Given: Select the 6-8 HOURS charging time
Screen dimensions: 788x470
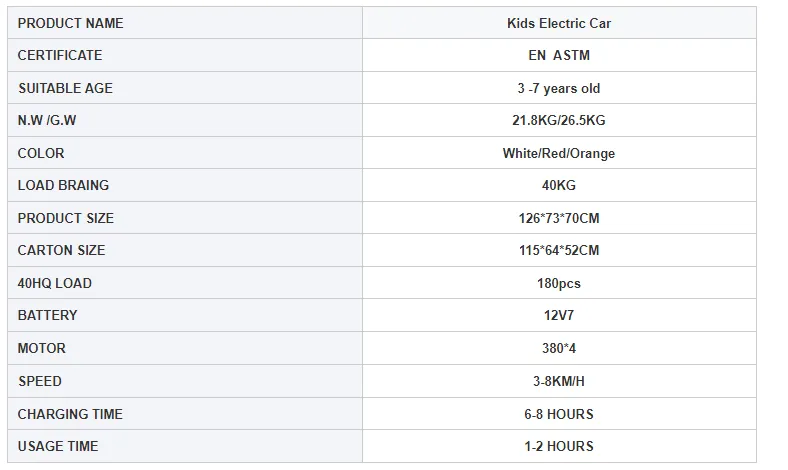Looking at the screenshot, I should (558, 414).
